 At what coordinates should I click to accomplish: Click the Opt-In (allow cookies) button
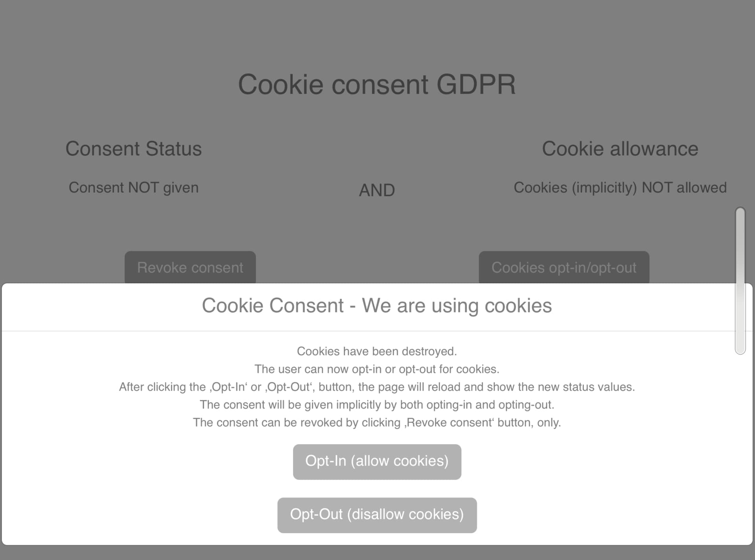click(x=377, y=461)
